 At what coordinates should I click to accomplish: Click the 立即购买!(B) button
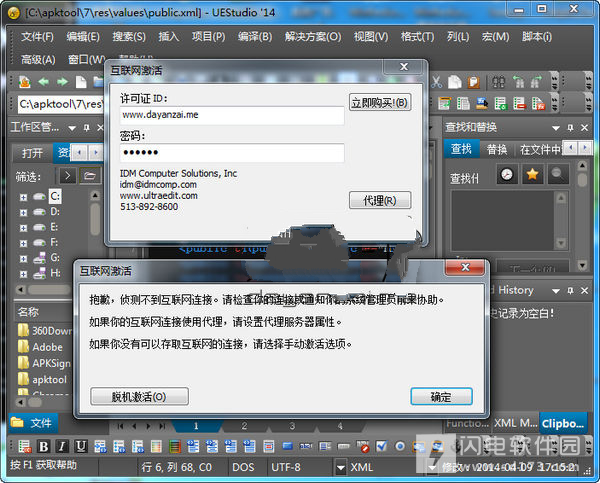pyautogui.click(x=380, y=102)
